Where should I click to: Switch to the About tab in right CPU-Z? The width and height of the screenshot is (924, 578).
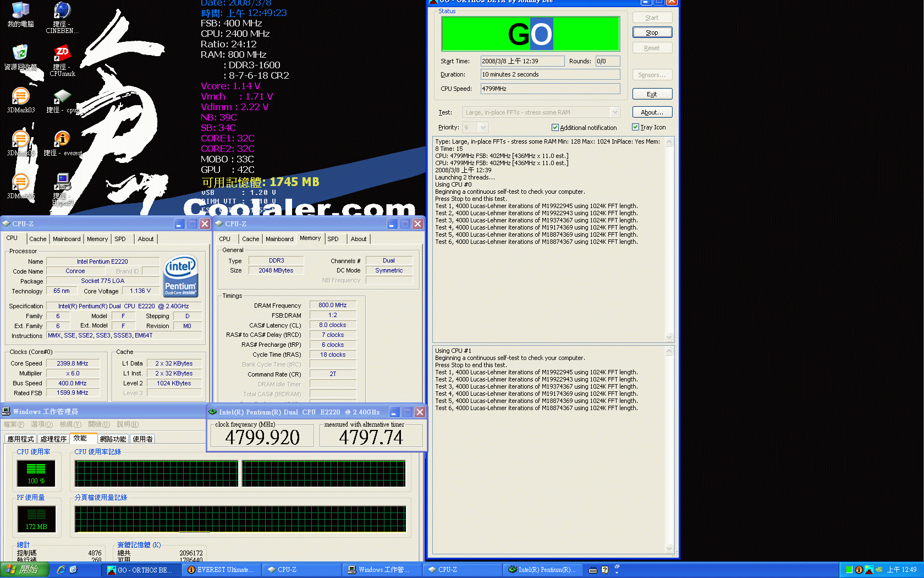coord(359,239)
